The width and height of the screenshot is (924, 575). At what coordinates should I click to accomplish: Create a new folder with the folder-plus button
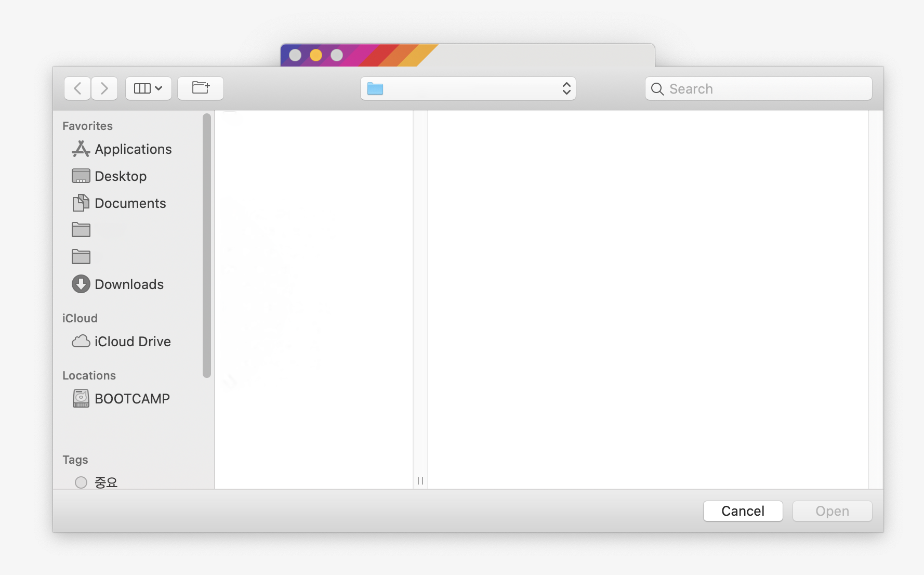click(200, 88)
